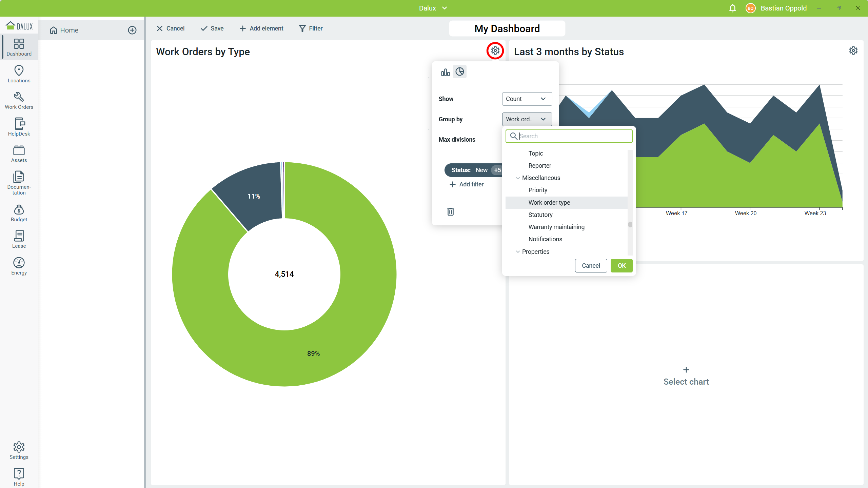The width and height of the screenshot is (868, 488).
Task: Open the Energy module
Action: 19,266
